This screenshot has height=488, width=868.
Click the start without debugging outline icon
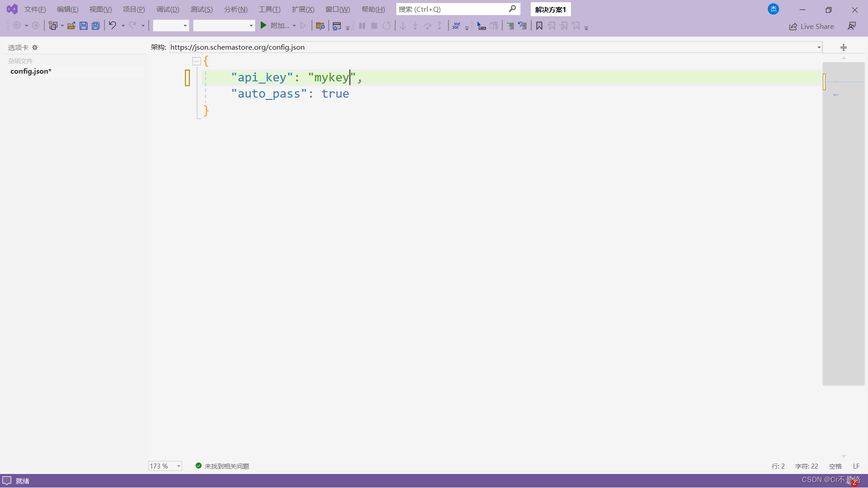click(303, 26)
